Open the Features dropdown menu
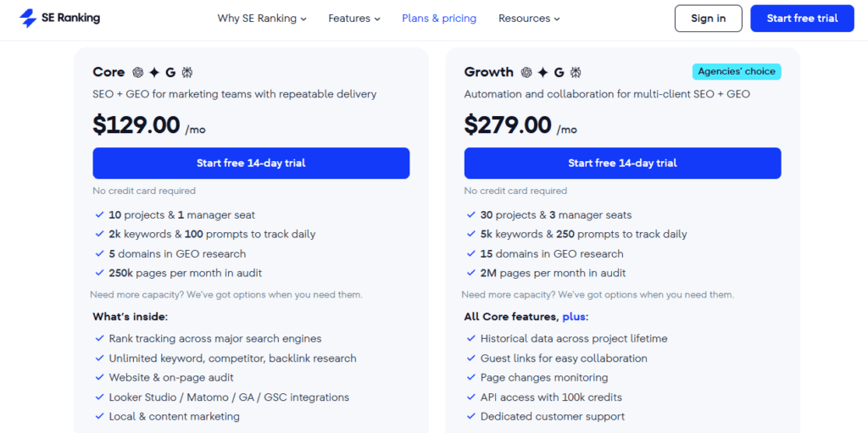 [354, 18]
